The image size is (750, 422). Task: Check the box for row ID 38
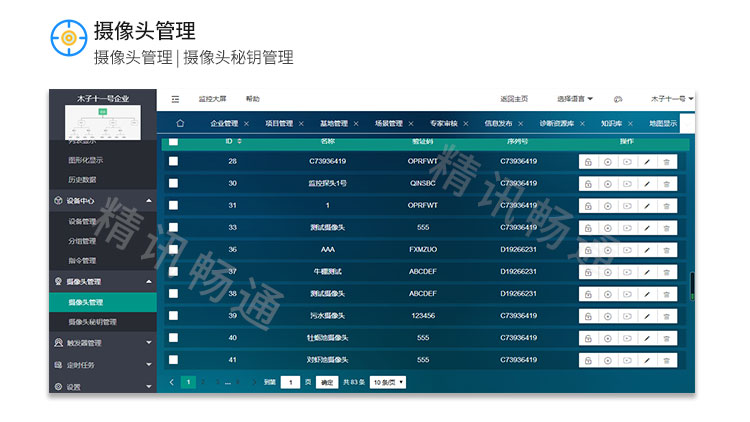point(173,293)
